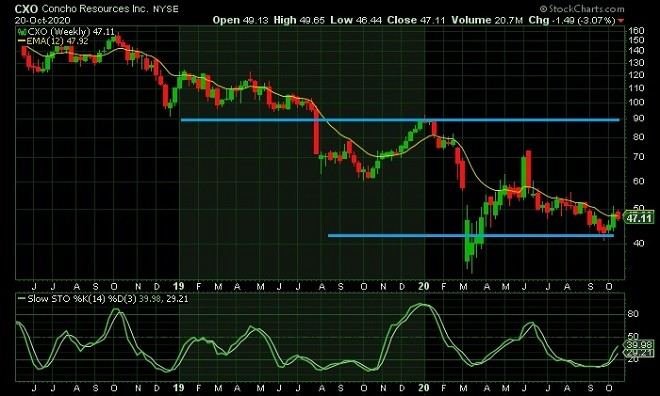Click the 29.21 %D tag on stochastic axis

(640, 353)
